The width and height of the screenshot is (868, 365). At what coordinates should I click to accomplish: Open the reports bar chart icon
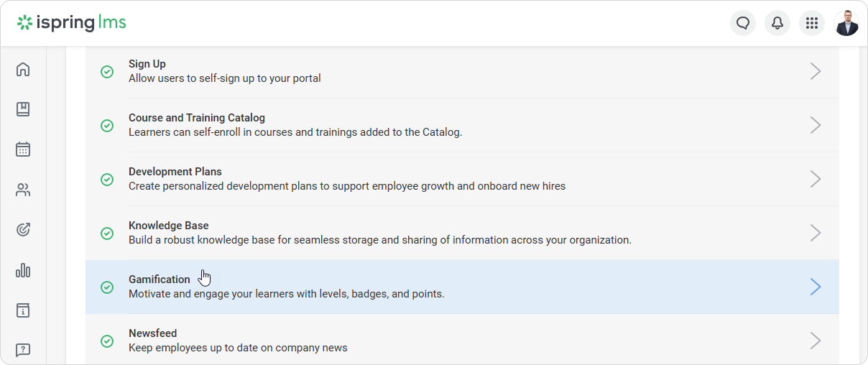pyautogui.click(x=23, y=270)
